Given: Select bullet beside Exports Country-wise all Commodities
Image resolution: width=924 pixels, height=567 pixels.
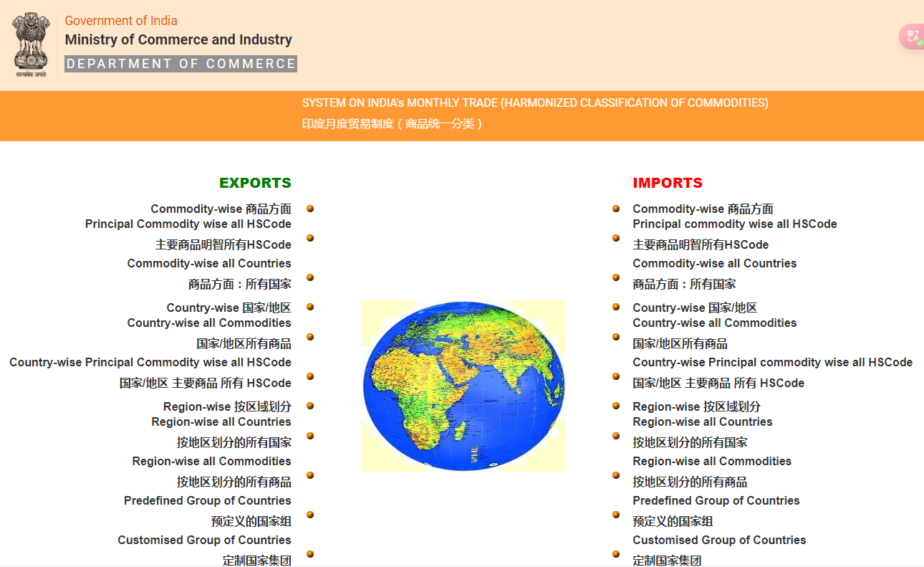Looking at the screenshot, I should tap(310, 337).
